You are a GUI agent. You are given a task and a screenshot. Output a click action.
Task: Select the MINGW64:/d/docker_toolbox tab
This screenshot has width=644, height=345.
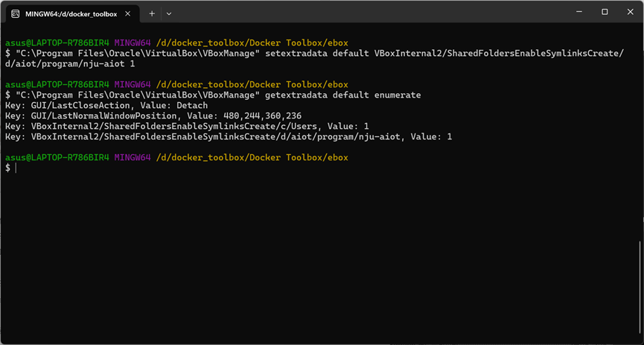tap(72, 14)
